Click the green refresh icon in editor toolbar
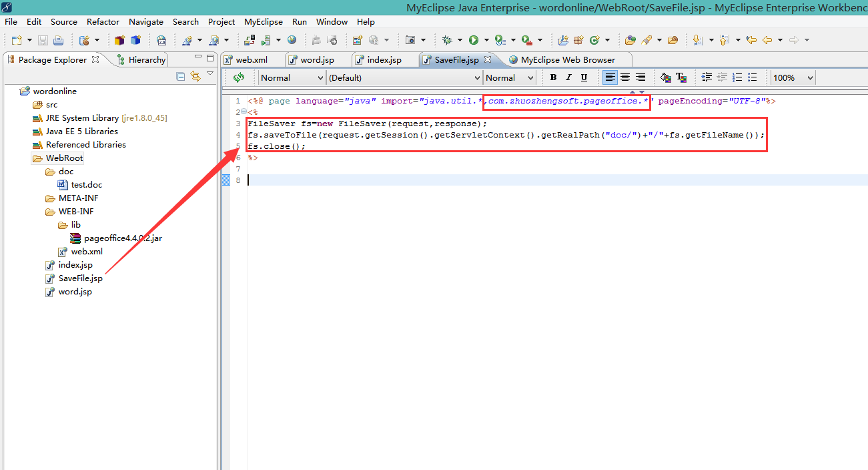868x470 pixels. point(239,77)
